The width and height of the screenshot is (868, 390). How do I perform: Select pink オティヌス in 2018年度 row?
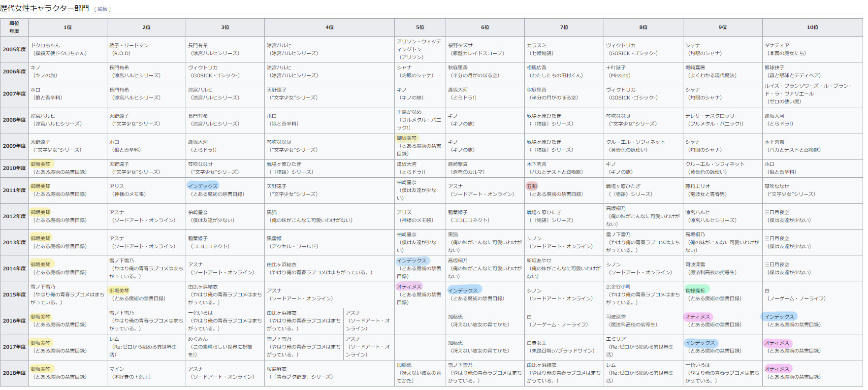[x=776, y=369]
